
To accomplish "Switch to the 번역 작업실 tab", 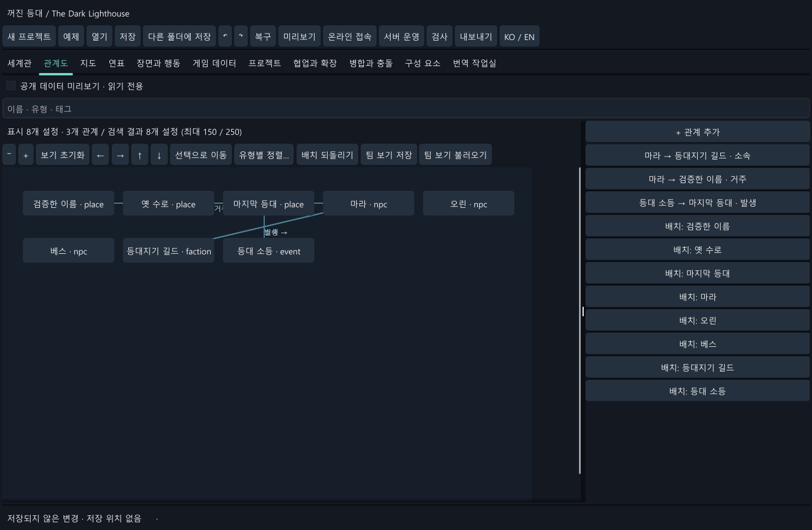I will [474, 63].
